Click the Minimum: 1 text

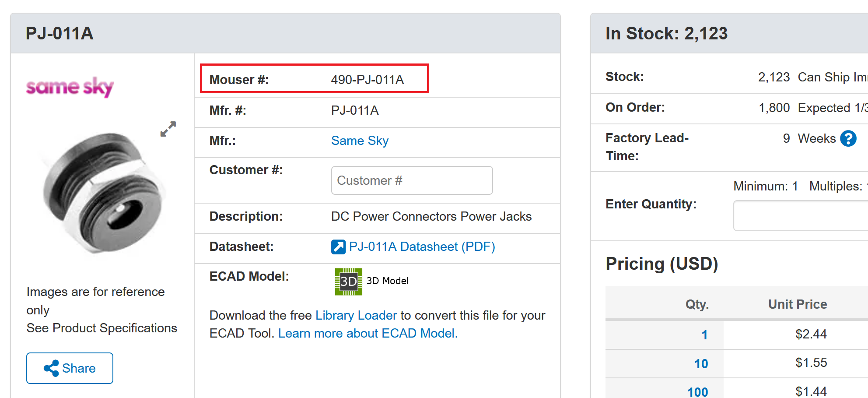[x=766, y=186]
